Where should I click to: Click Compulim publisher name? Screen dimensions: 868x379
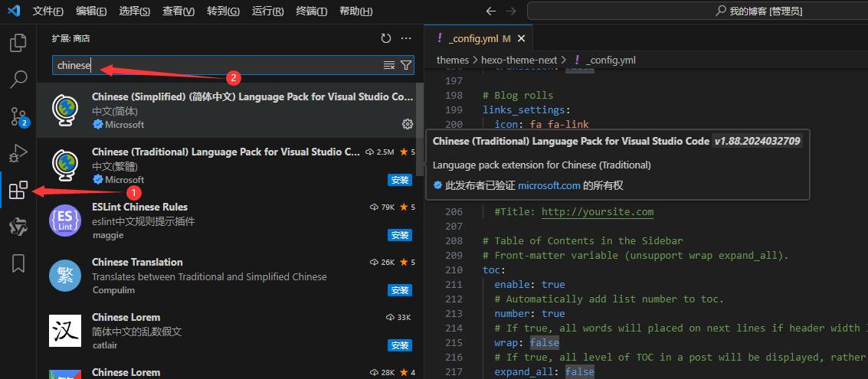[x=113, y=290]
